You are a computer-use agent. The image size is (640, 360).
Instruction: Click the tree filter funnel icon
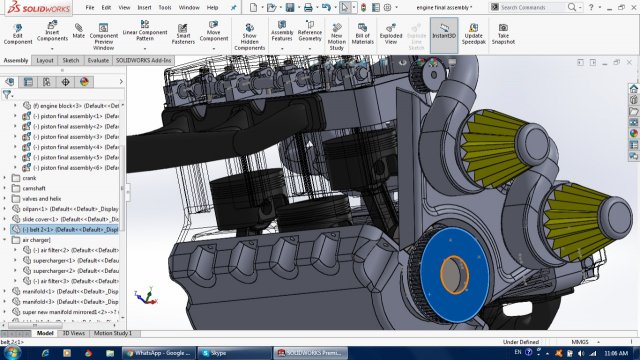pyautogui.click(x=7, y=95)
